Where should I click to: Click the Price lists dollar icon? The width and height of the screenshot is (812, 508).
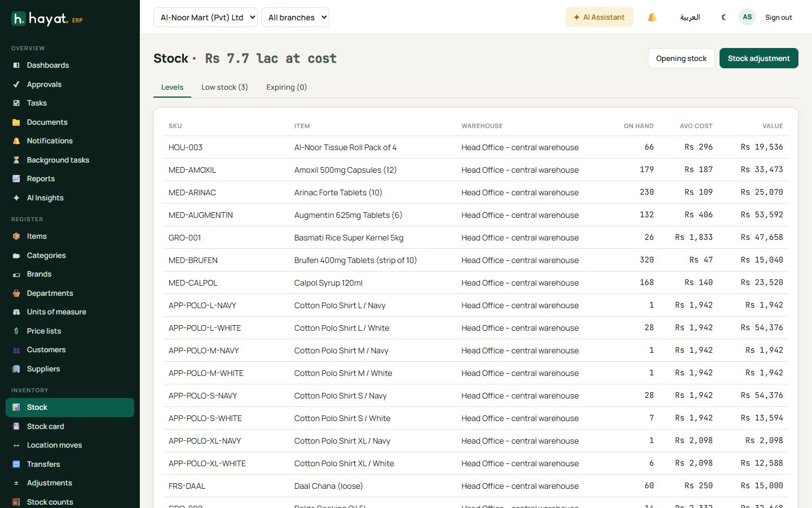[16, 331]
